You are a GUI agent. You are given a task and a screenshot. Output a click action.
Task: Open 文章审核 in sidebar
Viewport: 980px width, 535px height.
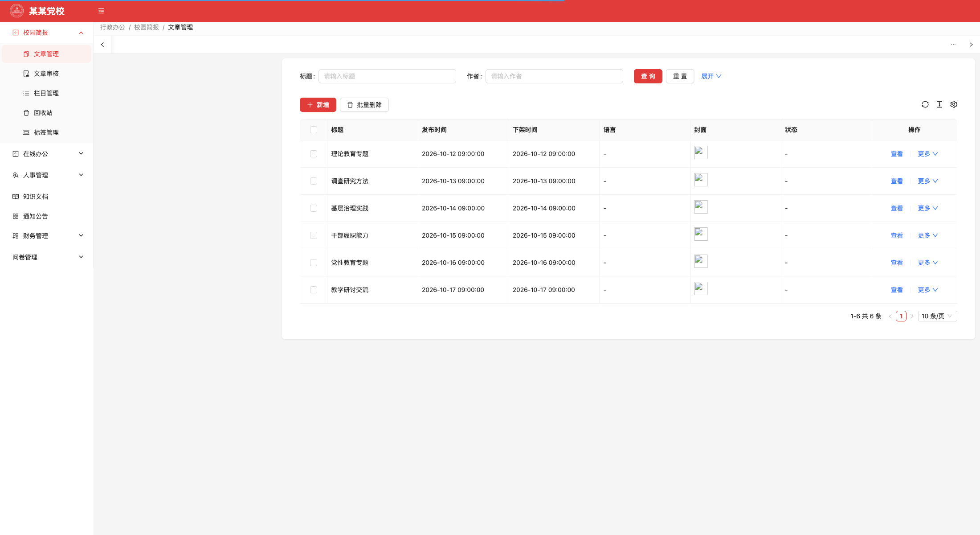[x=47, y=74]
